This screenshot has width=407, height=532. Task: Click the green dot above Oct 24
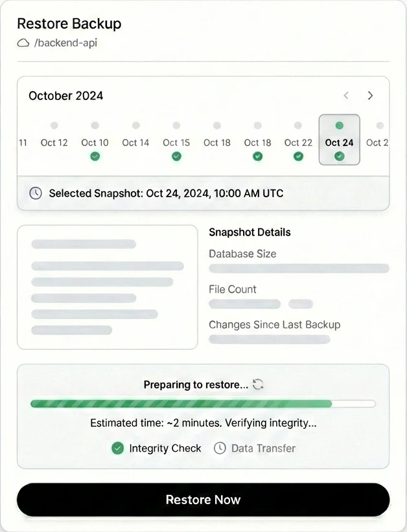tap(339, 124)
